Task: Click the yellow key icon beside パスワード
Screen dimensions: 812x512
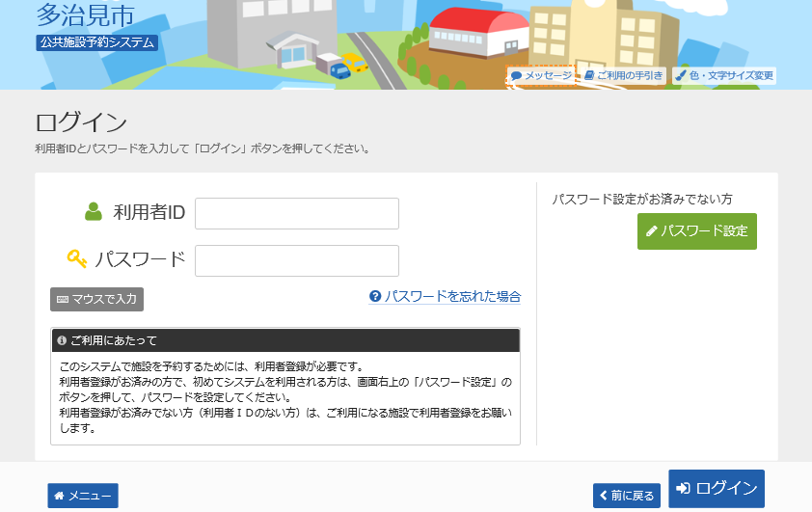Action: point(76,258)
